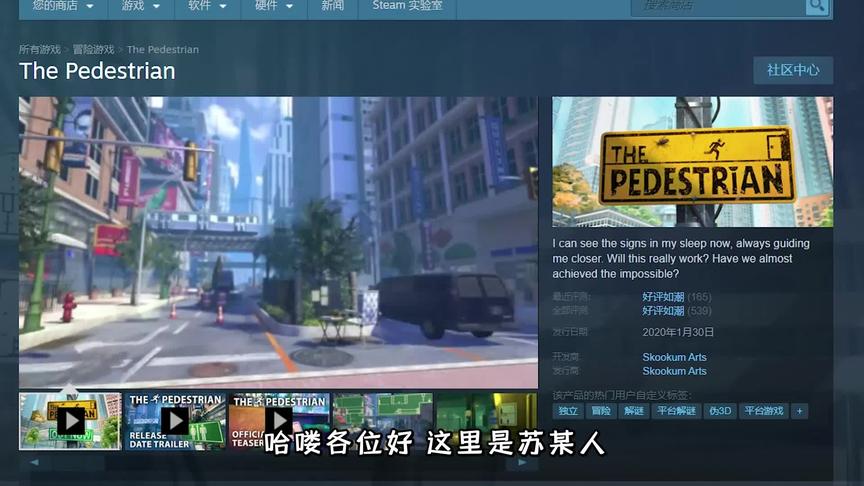Open the 游戏 dropdown menu

tap(141, 7)
